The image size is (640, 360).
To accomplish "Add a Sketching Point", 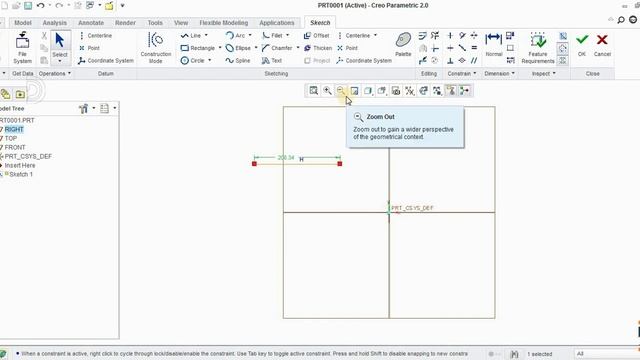I will tap(347, 48).
